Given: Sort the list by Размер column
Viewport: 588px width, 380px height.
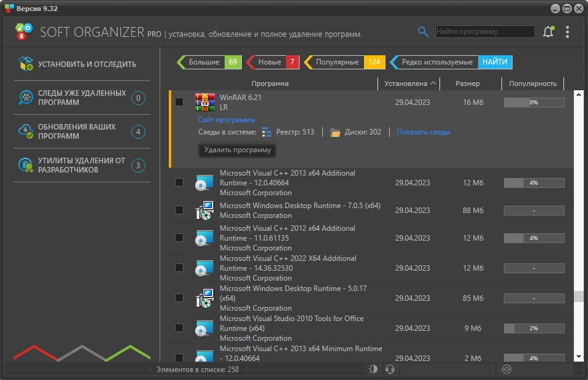Looking at the screenshot, I should (468, 83).
